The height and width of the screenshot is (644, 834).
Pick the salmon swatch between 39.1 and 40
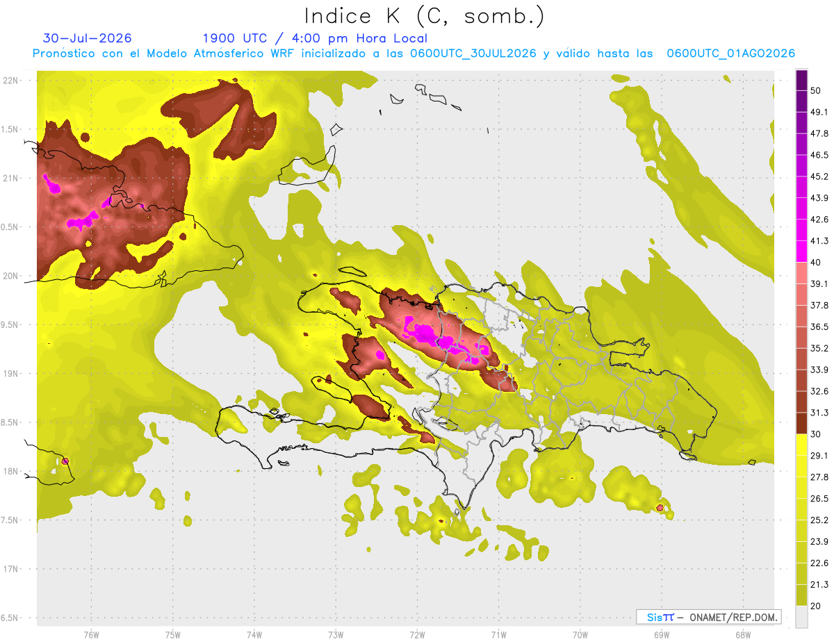(801, 272)
